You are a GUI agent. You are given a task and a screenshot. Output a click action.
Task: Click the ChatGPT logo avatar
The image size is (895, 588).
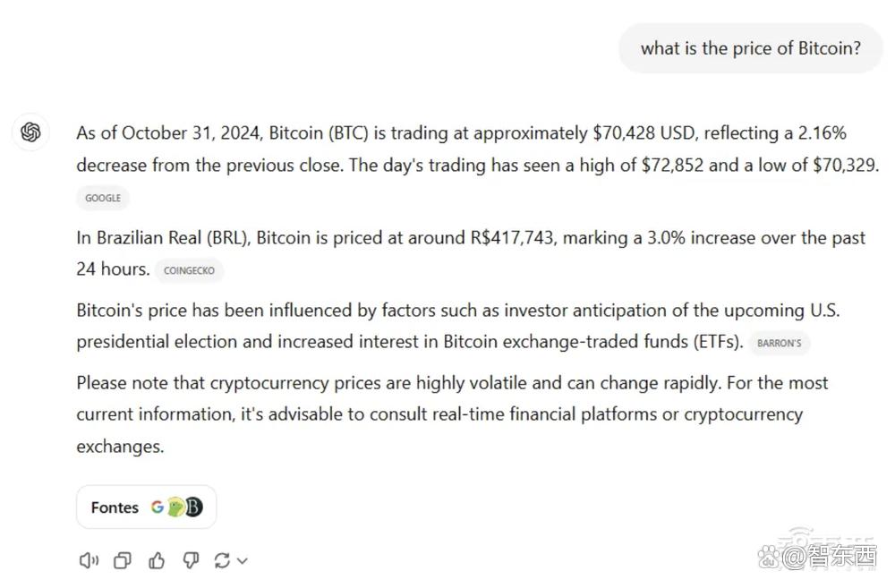[30, 132]
